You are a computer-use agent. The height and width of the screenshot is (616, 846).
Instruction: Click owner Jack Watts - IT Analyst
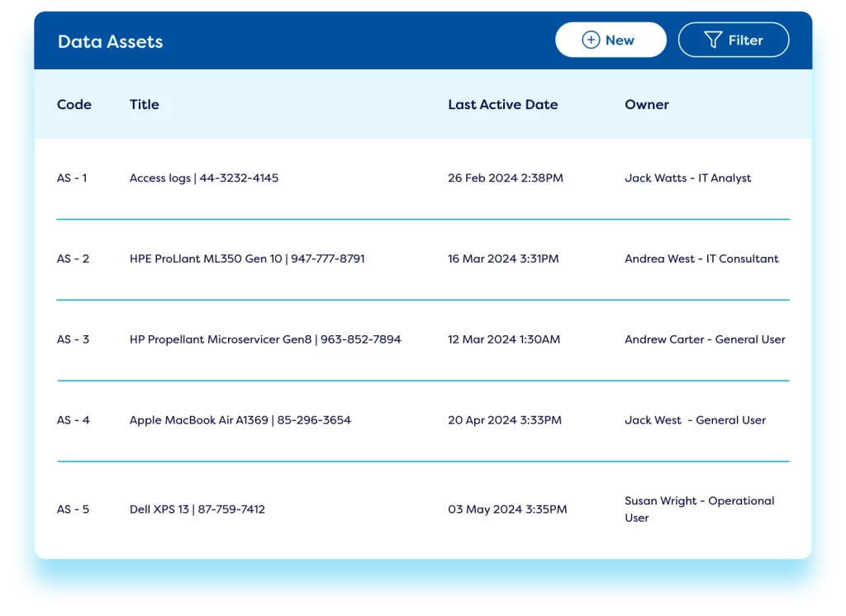pyautogui.click(x=687, y=178)
